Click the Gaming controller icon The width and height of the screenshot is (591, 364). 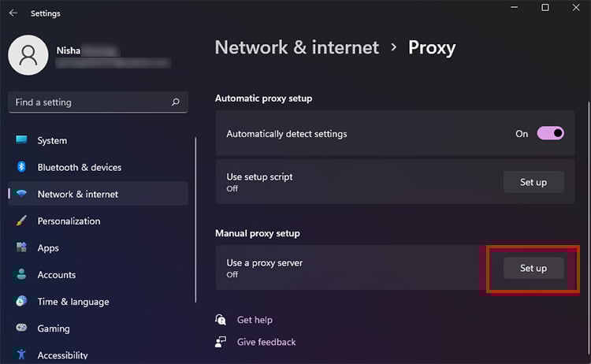21,329
